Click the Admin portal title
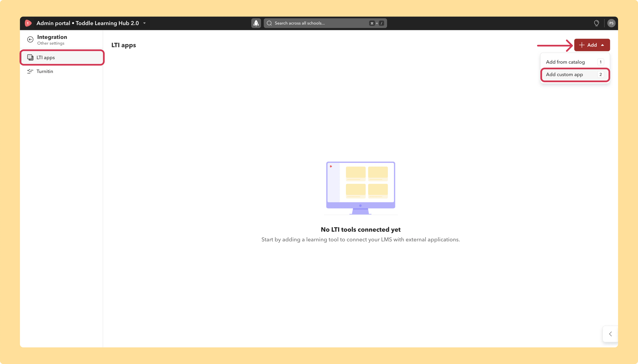Screen dimensions: 638x364 pos(88,23)
